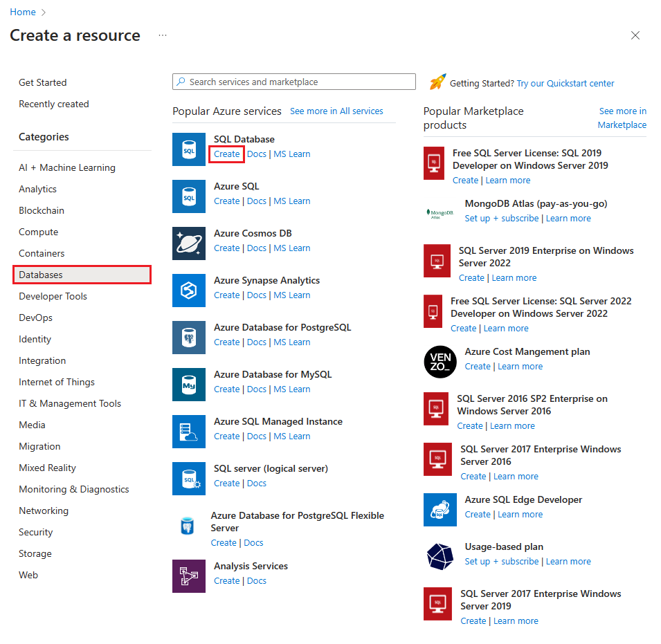Select the VENZO marketplace logo
This screenshot has height=644, width=661.
[x=440, y=362]
